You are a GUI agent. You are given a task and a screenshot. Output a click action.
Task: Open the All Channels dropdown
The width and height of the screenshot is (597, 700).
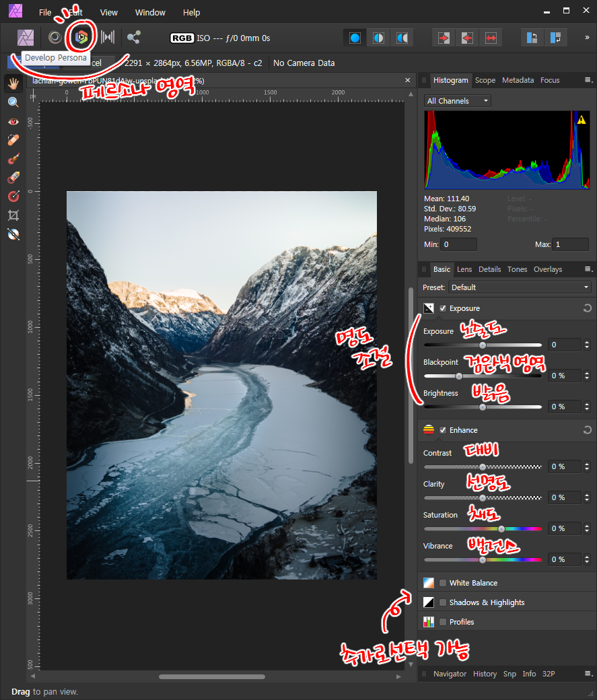click(457, 101)
